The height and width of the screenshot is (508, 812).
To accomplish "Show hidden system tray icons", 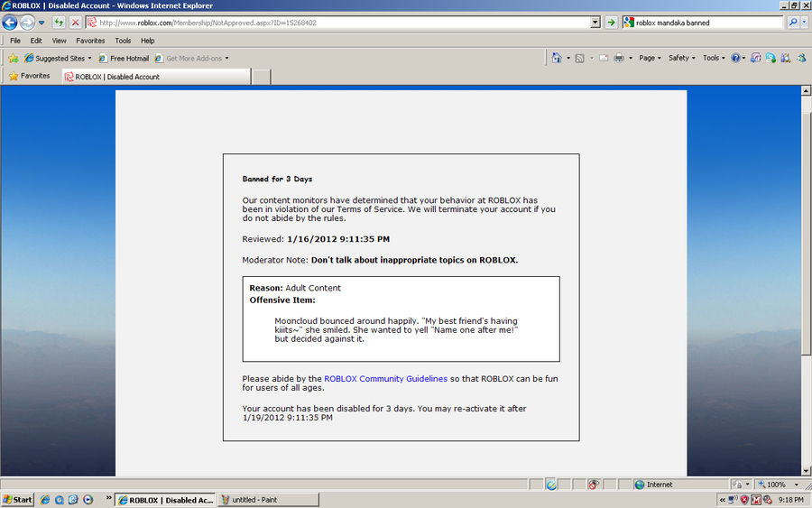I will tap(723, 500).
